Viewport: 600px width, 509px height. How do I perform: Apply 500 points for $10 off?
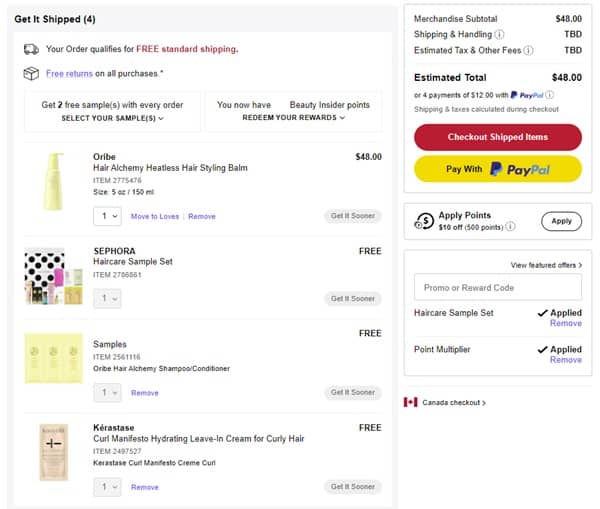pyautogui.click(x=561, y=221)
